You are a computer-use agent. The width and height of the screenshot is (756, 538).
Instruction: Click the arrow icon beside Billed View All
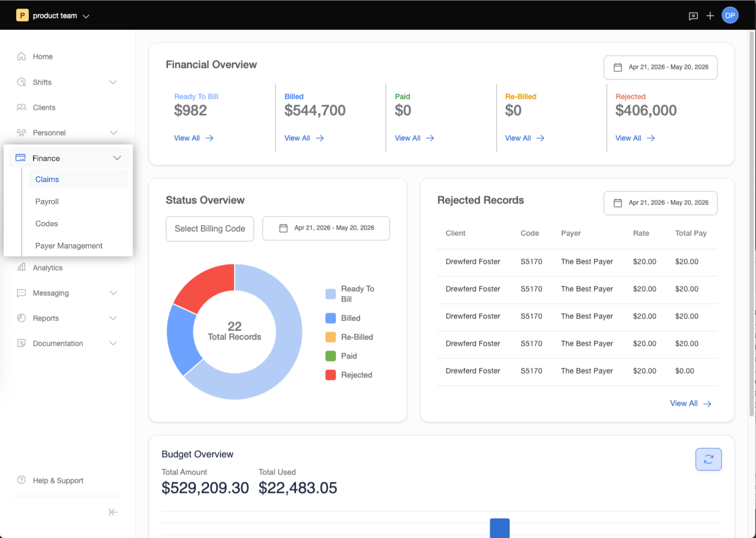tap(320, 138)
